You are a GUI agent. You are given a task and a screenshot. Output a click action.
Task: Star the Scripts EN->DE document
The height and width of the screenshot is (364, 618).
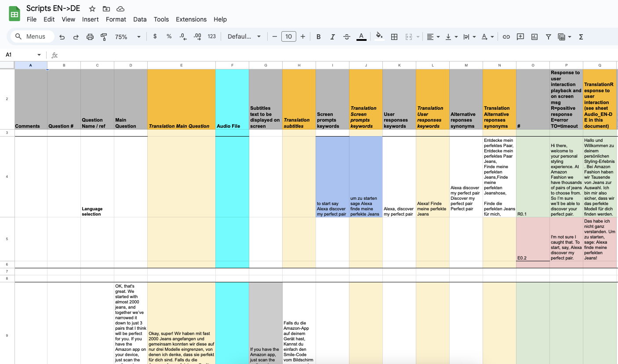coord(92,9)
